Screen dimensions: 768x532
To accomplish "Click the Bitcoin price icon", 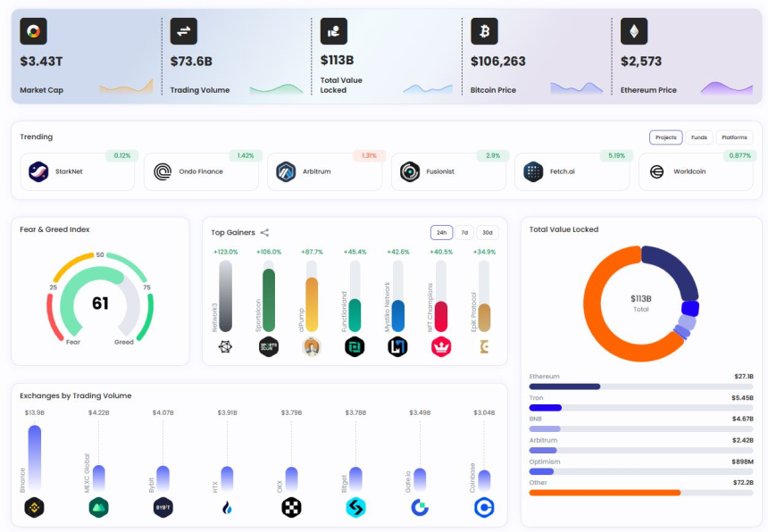I will pyautogui.click(x=484, y=31).
